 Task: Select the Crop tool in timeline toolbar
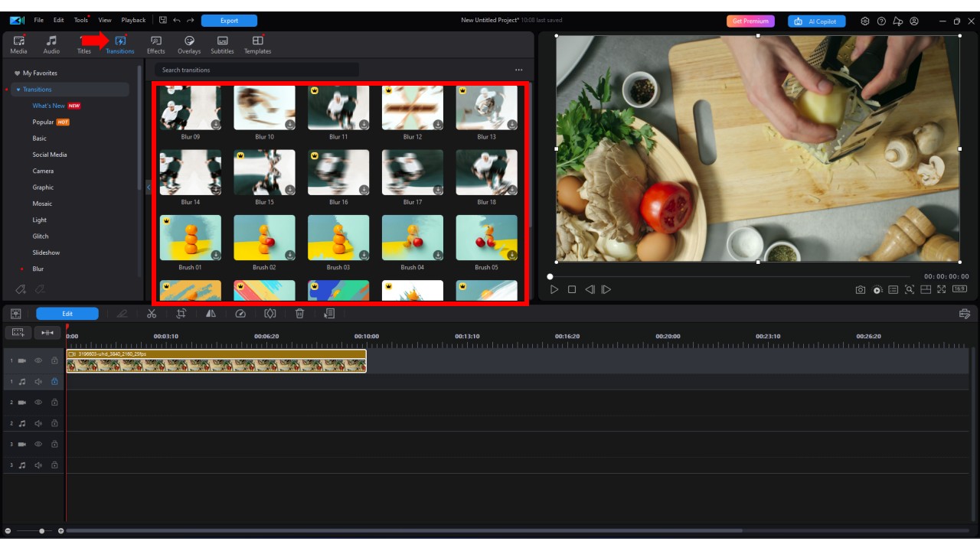(181, 314)
